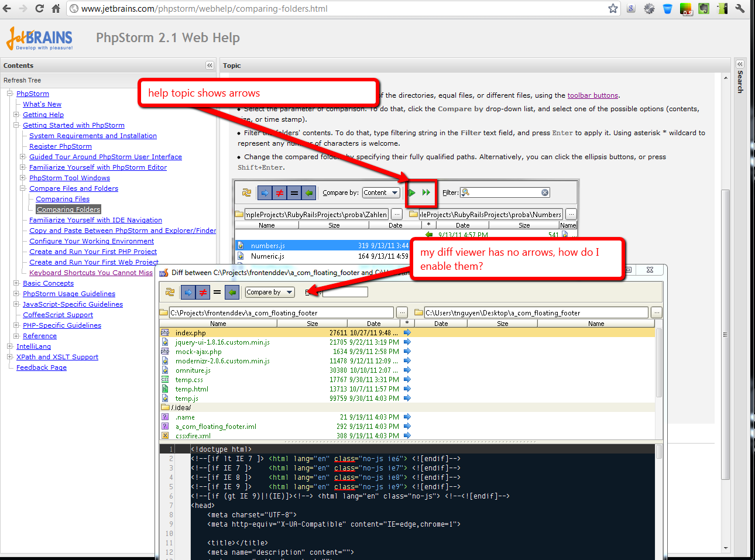Go to the browser home page icon
This screenshot has height=560, width=755.
coord(56,8)
